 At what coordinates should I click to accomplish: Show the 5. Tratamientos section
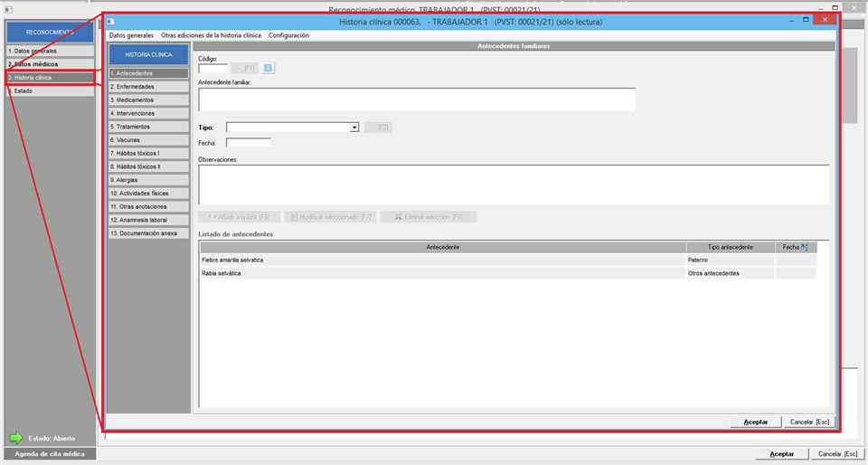coord(148,127)
